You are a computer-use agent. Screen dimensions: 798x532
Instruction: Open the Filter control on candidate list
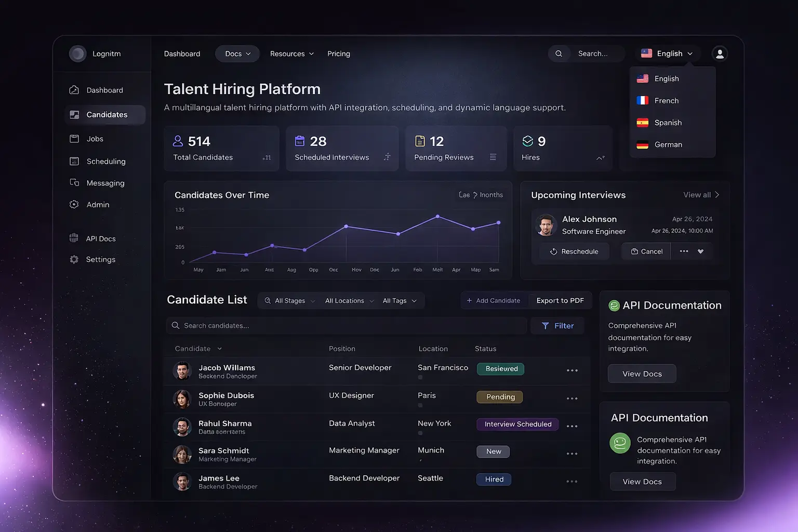[x=557, y=325]
